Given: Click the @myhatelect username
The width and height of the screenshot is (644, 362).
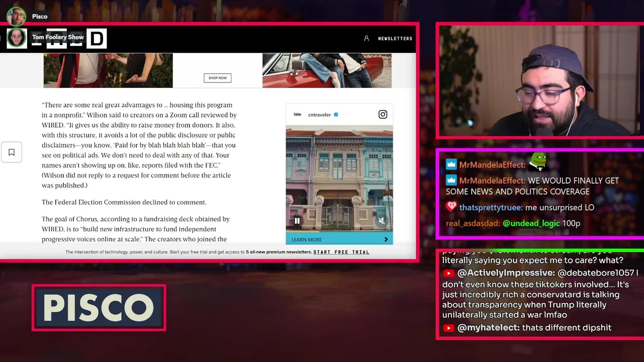Looking at the screenshot, I should [x=489, y=328].
